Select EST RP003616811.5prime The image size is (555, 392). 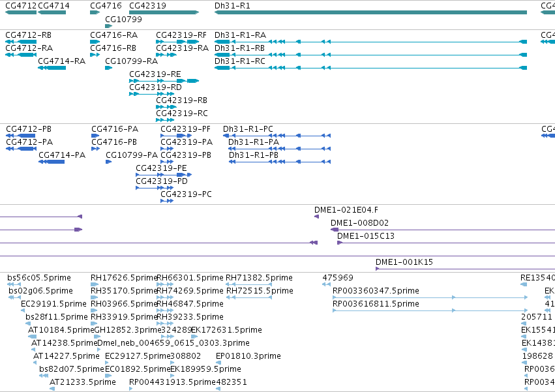pos(376,304)
